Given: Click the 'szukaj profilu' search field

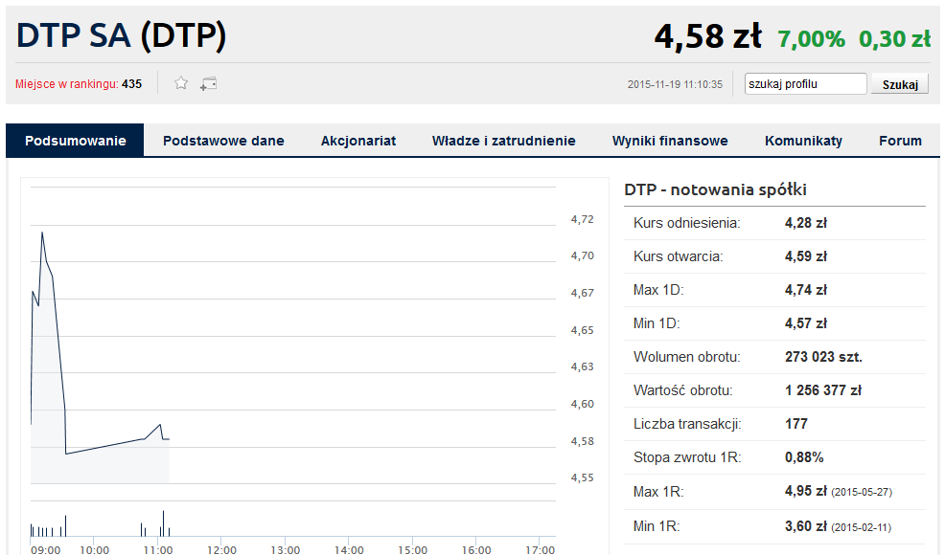Looking at the screenshot, I should [x=805, y=84].
